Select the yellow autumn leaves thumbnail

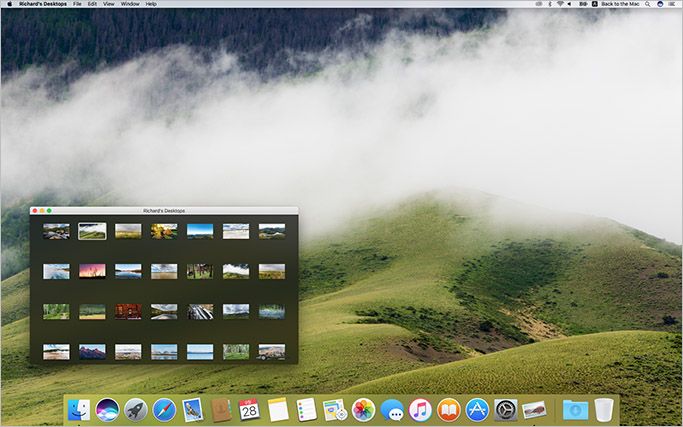(164, 231)
